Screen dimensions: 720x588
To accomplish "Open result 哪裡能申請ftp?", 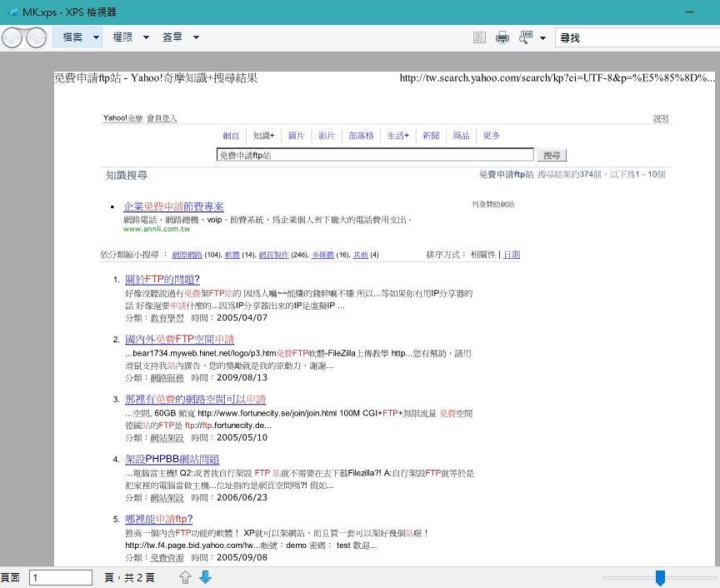I will pos(159,519).
